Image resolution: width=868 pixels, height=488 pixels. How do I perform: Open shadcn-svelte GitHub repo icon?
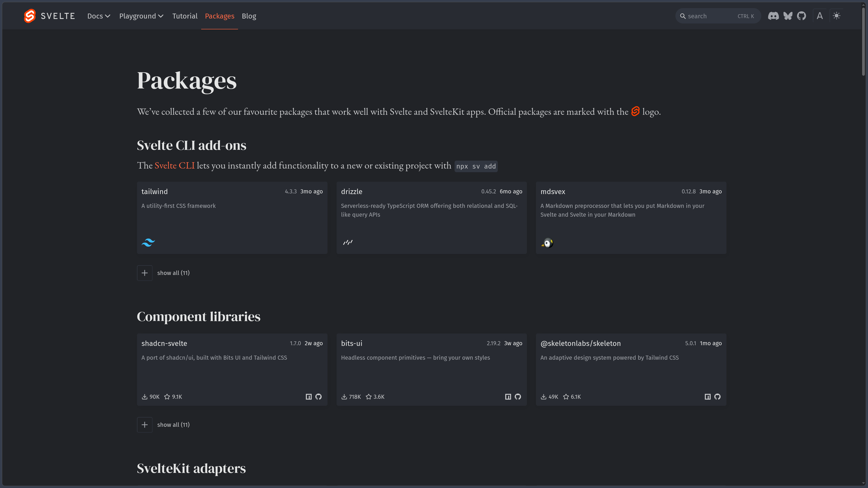pyautogui.click(x=318, y=397)
